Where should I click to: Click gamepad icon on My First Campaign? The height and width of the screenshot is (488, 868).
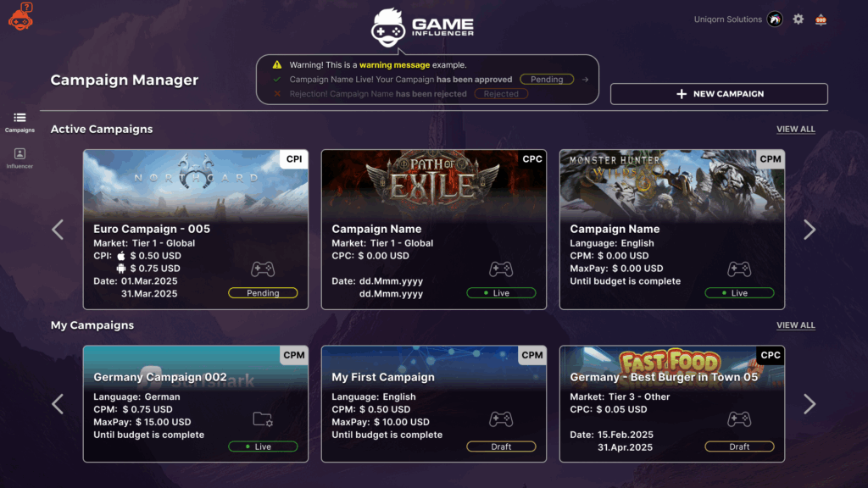coord(501,419)
